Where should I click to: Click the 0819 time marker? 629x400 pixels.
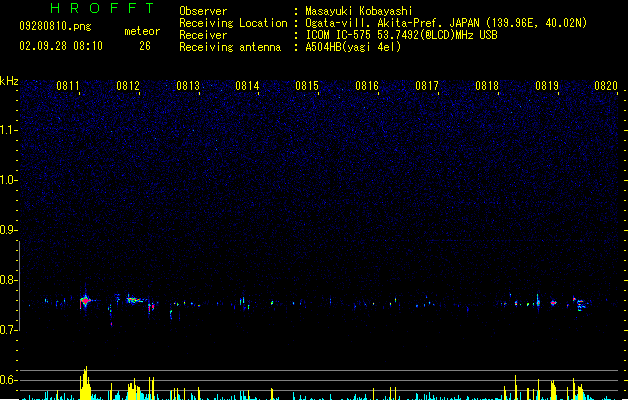click(x=547, y=86)
